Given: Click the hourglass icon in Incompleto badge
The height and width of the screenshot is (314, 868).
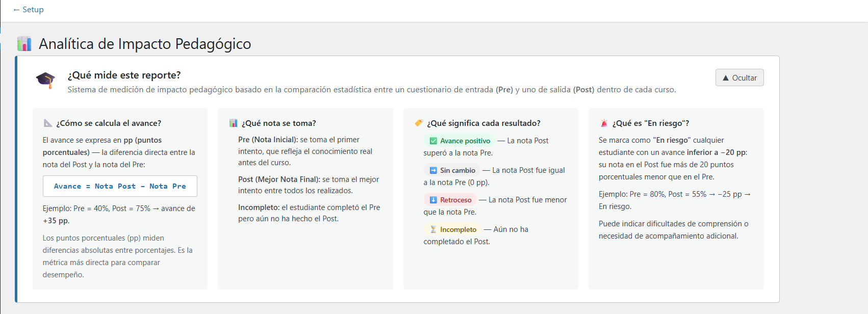Looking at the screenshot, I should (x=433, y=229).
